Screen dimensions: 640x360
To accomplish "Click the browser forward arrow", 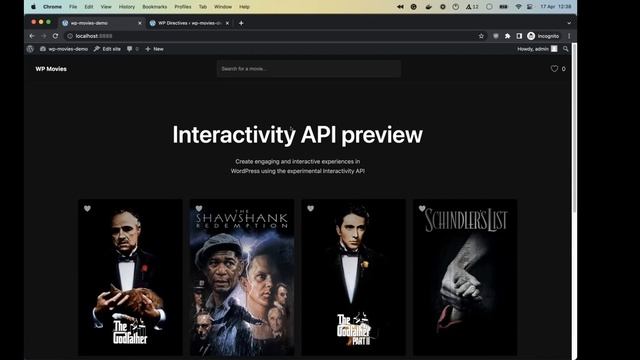I will pos(44,36).
